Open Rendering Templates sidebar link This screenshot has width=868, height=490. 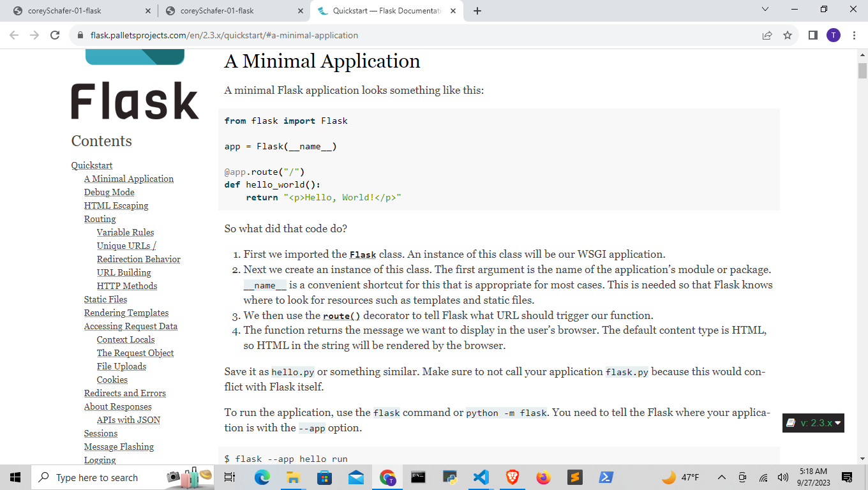tap(126, 313)
